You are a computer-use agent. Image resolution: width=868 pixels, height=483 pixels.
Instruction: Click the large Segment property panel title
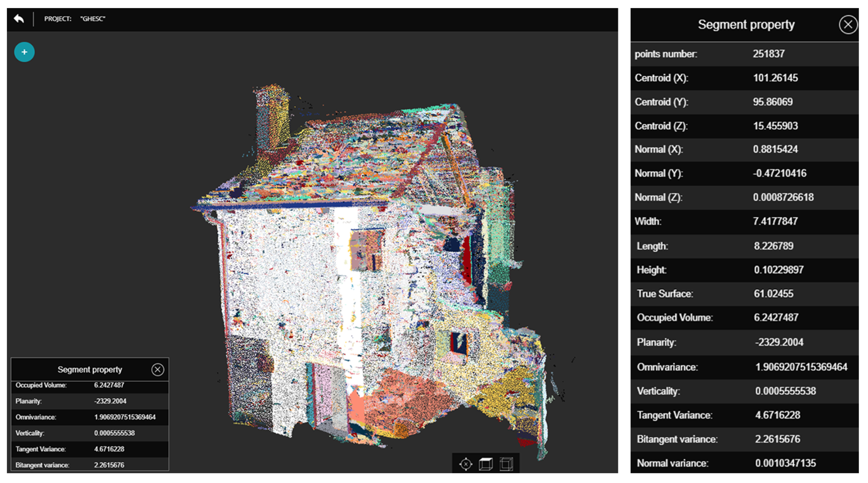[746, 24]
